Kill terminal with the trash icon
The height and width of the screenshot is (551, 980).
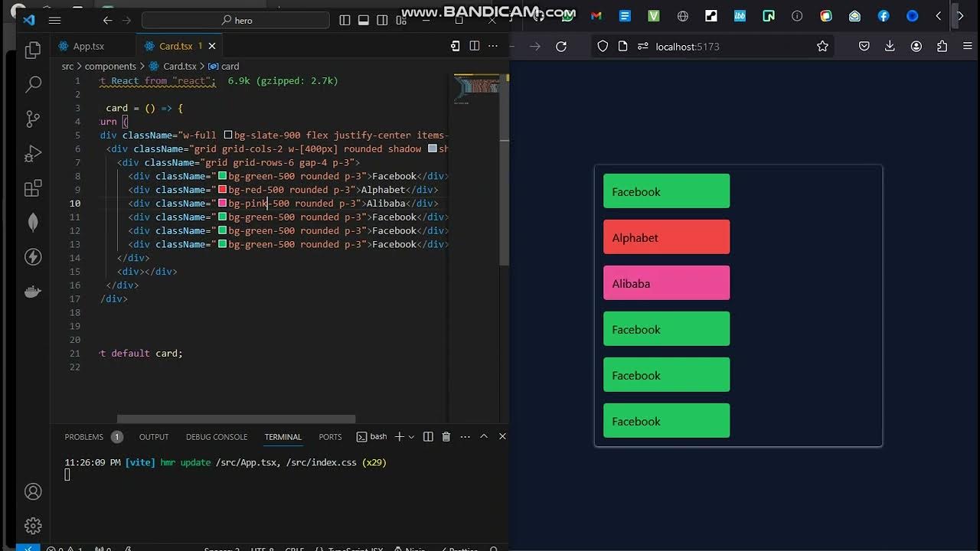click(446, 436)
